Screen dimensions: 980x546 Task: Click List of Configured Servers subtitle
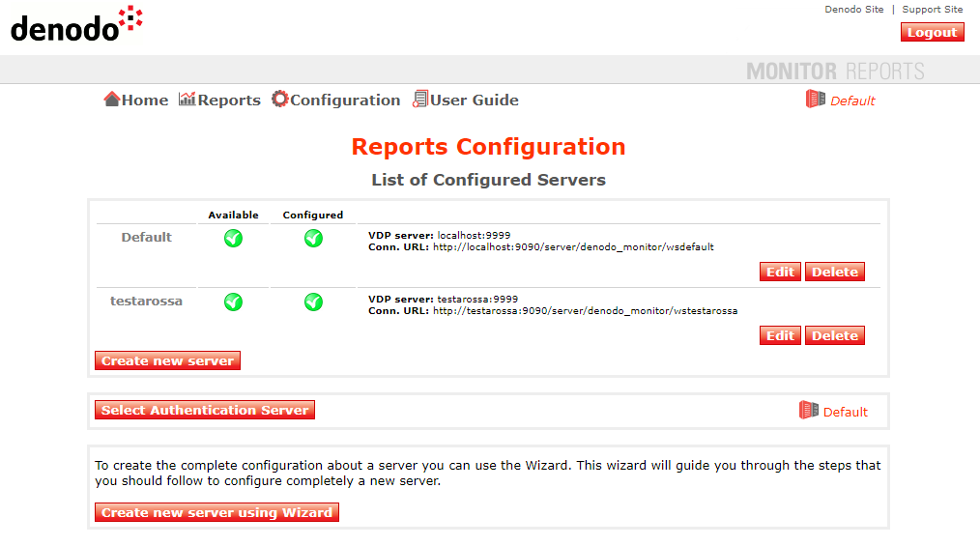click(488, 180)
